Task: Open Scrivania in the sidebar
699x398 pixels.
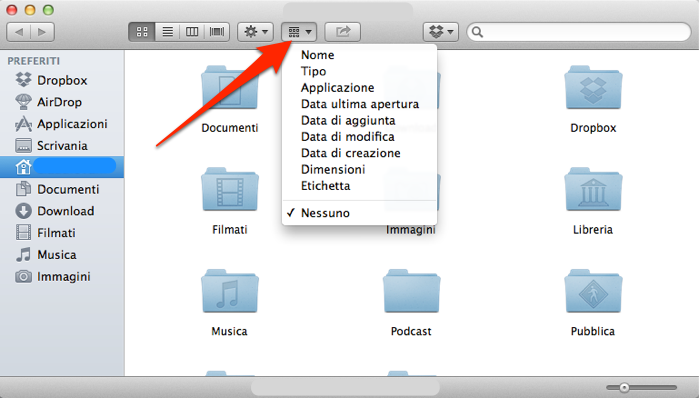Action: tap(62, 146)
